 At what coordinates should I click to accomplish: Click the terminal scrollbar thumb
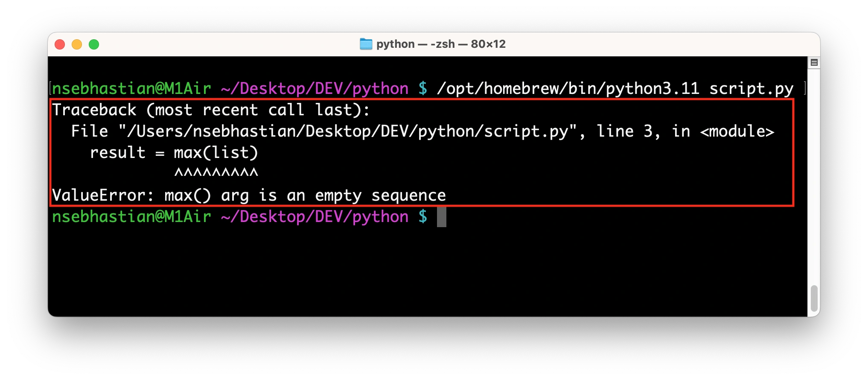point(814,298)
